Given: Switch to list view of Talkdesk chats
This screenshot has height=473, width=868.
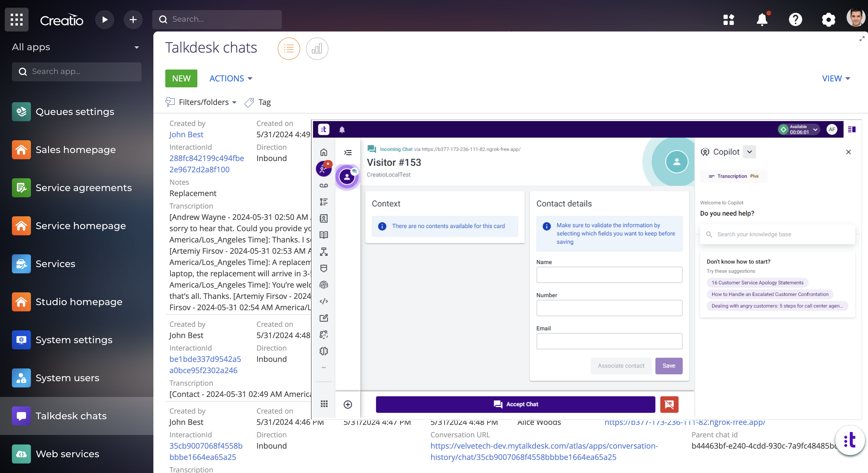Looking at the screenshot, I should tap(289, 49).
